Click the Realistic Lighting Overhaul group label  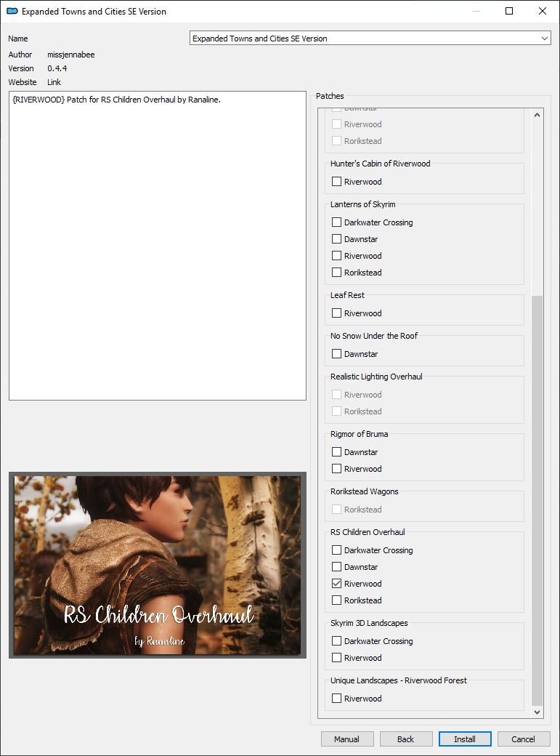pyautogui.click(x=376, y=376)
